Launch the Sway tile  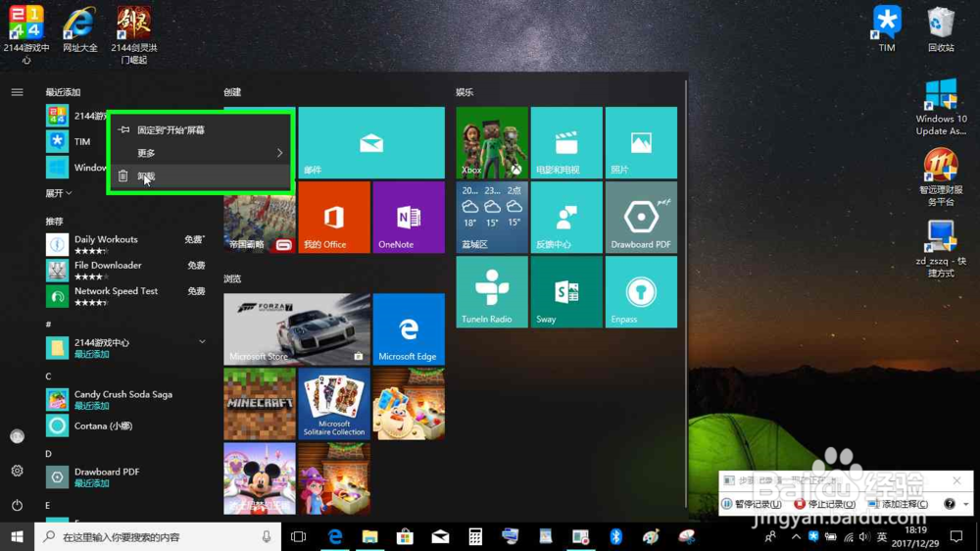click(x=566, y=291)
